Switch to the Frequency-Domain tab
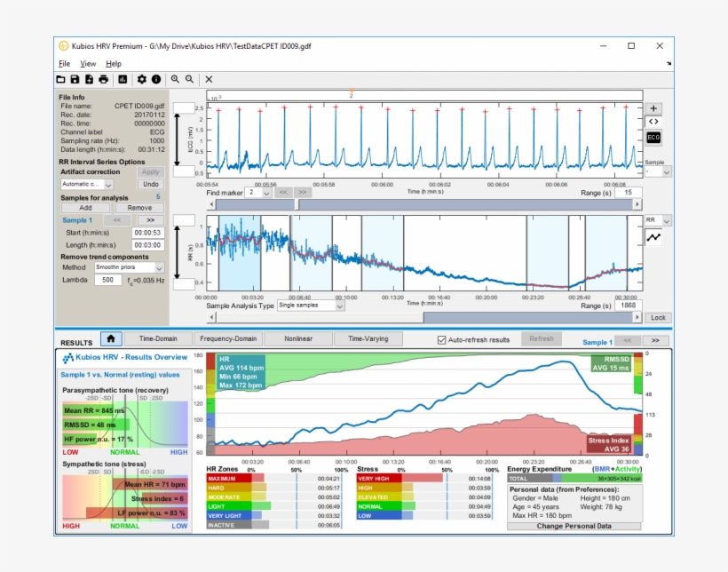This screenshot has width=728, height=572. (228, 338)
